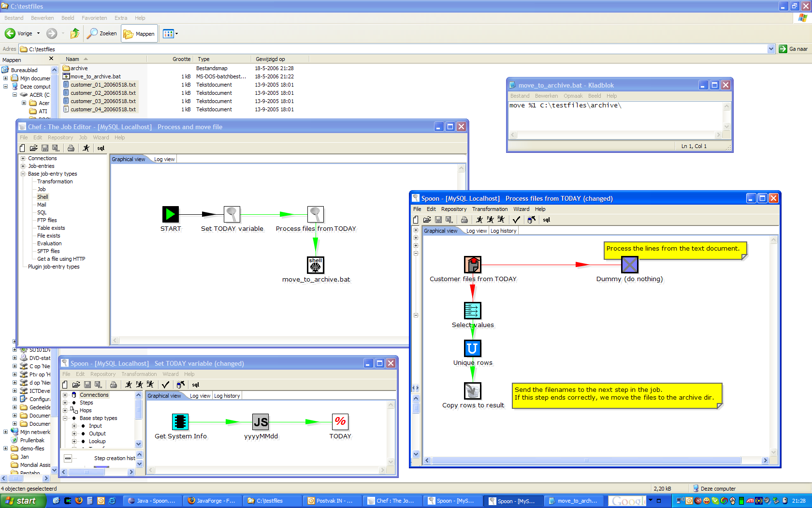Collapse Base step types in Set TODAY Spoon tree
This screenshot has height=508, width=812.
[65, 418]
